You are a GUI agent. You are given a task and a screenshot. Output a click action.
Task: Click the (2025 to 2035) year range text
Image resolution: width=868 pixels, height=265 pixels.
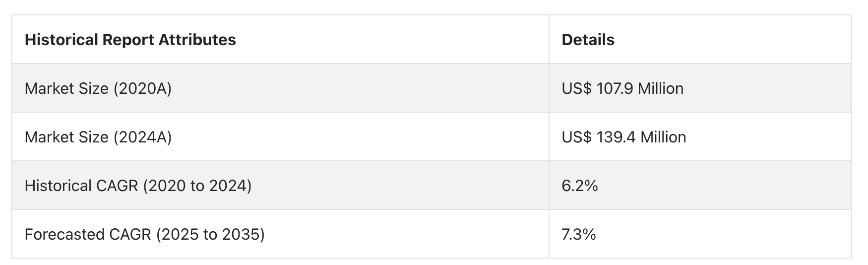pyautogui.click(x=210, y=234)
